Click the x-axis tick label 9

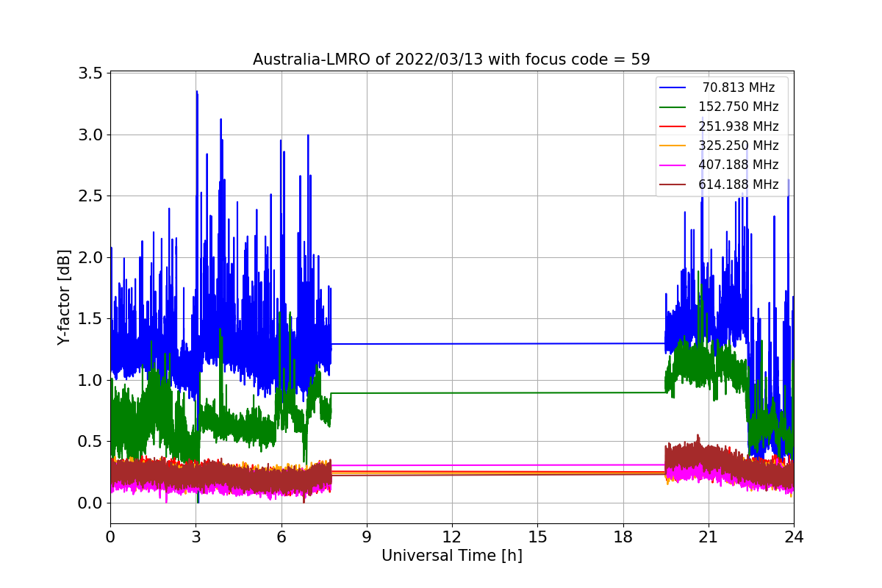tap(367, 537)
